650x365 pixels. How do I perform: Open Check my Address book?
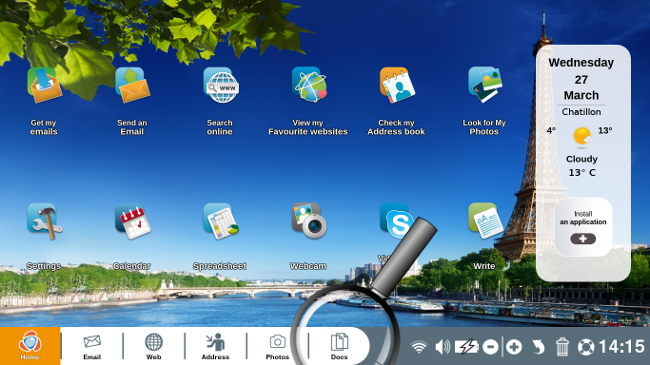click(x=397, y=85)
